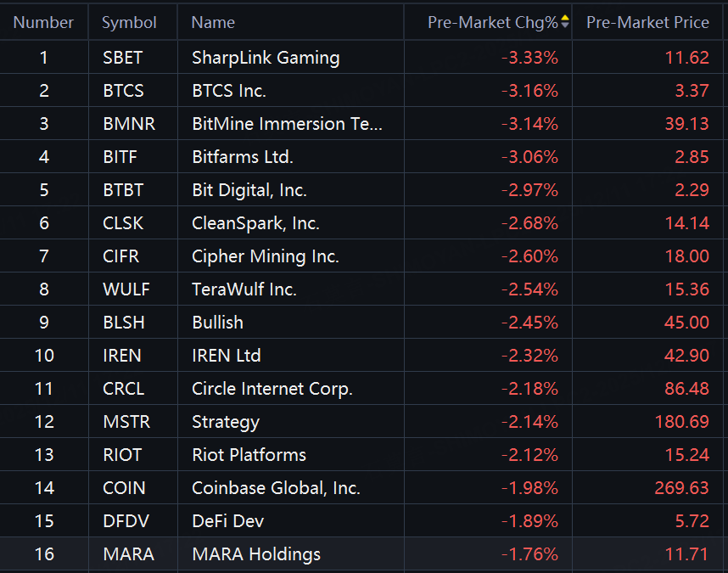
Task: Select the BITF symbol
Action: click(x=120, y=157)
